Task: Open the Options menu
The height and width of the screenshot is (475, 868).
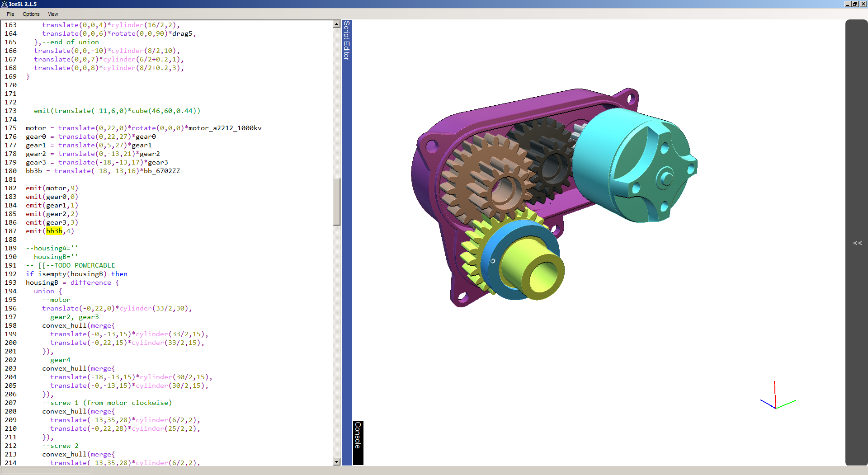Action: point(31,14)
